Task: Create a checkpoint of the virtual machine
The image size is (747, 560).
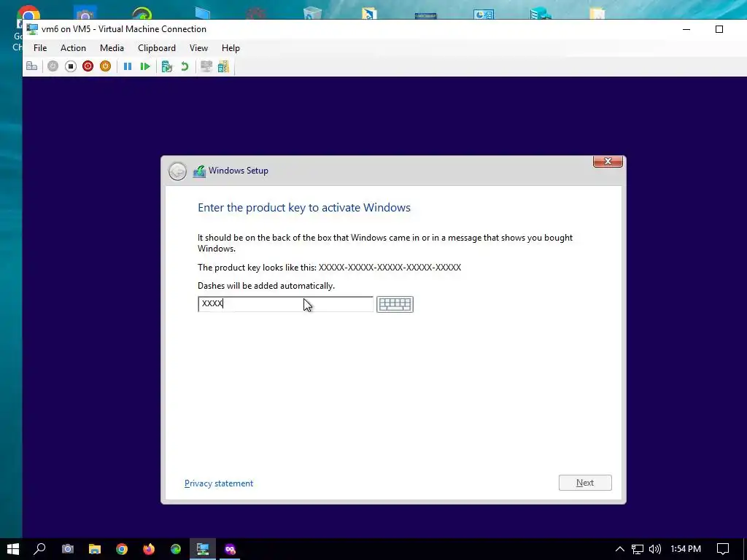Action: point(167,66)
